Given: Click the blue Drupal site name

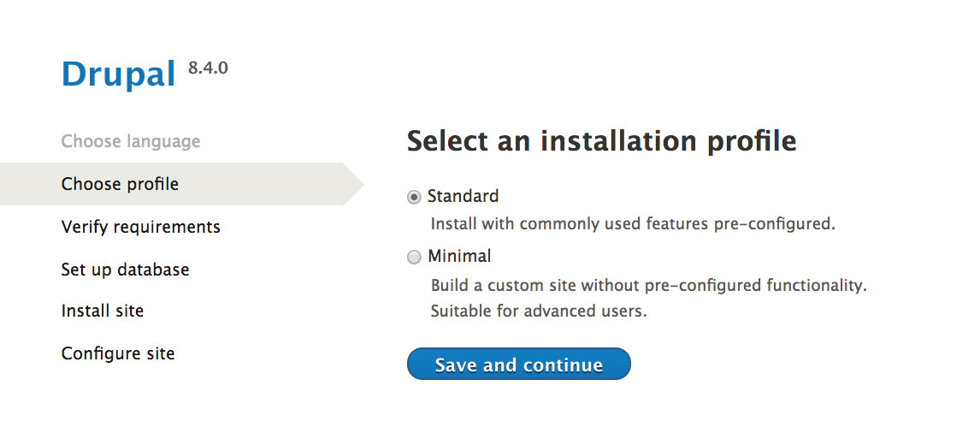Looking at the screenshot, I should (x=118, y=74).
